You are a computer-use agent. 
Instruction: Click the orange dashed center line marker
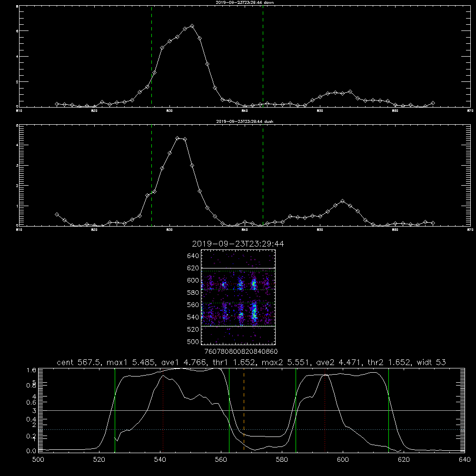pyautogui.click(x=244, y=410)
